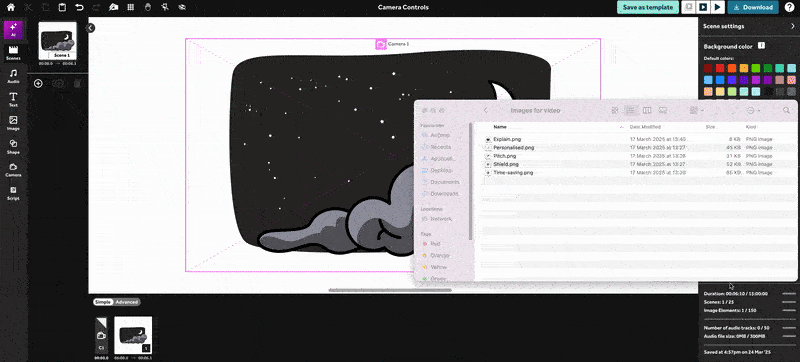The height and width of the screenshot is (362, 800).
Task: Go back in the Finder window
Action: click(x=486, y=110)
